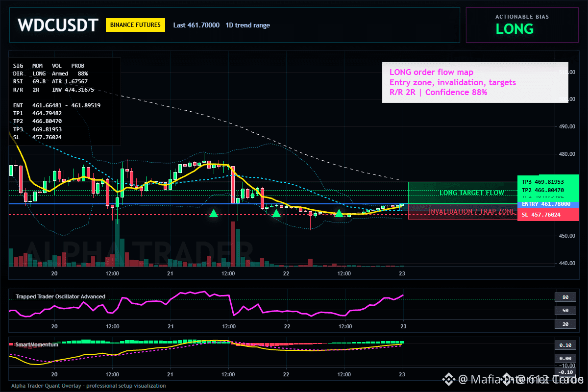The image size is (588, 392).
Task: Select the red INVALIDATION / TRAP ZONE box
Action: click(463, 211)
